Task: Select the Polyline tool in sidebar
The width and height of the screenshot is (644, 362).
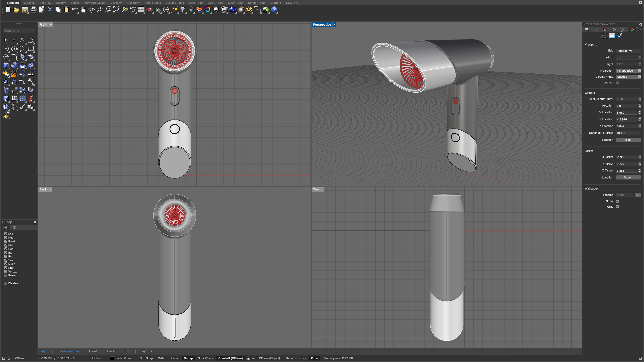Action: [x=22, y=40]
